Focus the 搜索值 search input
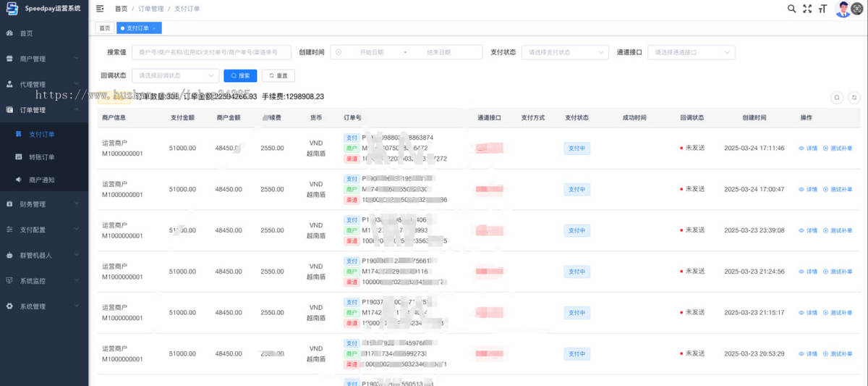Image resolution: width=868 pixels, height=386 pixels. point(211,52)
